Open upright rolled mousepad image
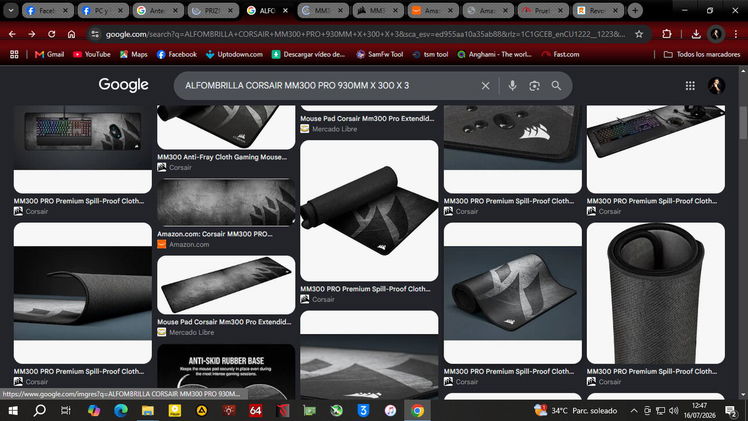This screenshot has width=748, height=421. 655,293
